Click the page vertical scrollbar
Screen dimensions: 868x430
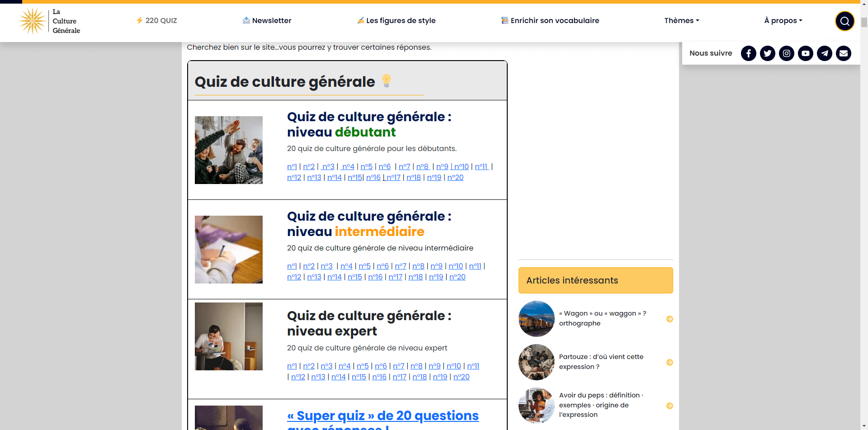click(864, 226)
